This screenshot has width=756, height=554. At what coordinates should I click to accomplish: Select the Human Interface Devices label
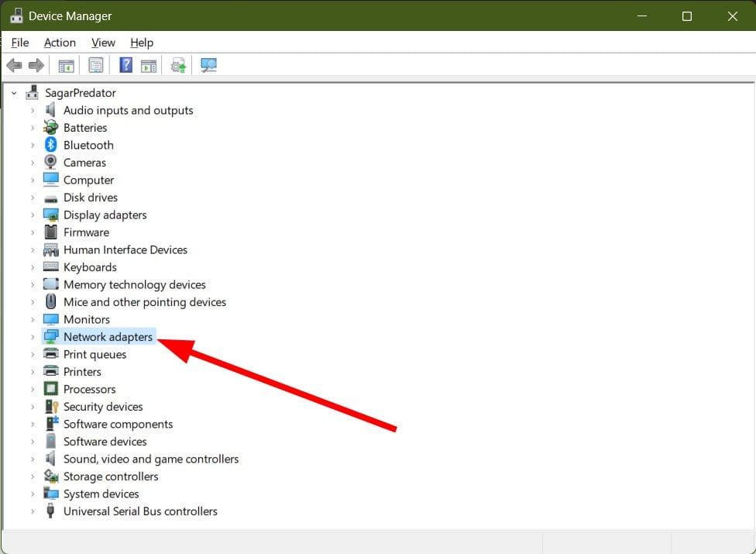125,249
